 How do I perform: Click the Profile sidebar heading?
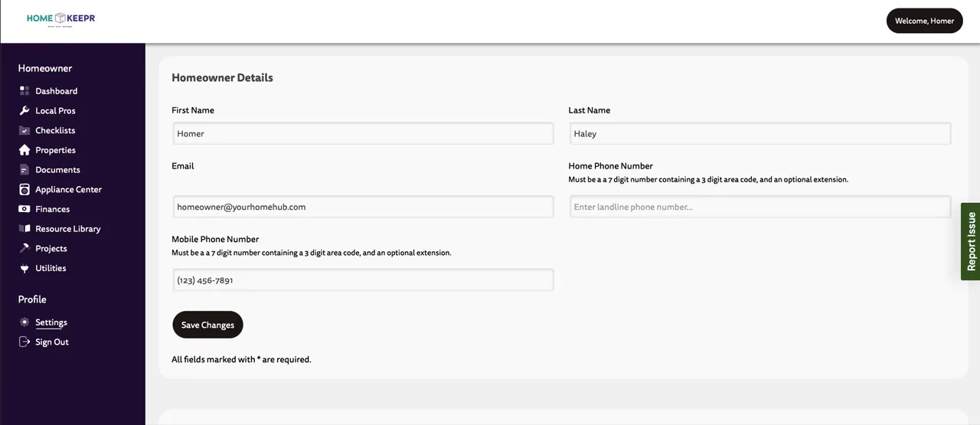click(x=32, y=299)
